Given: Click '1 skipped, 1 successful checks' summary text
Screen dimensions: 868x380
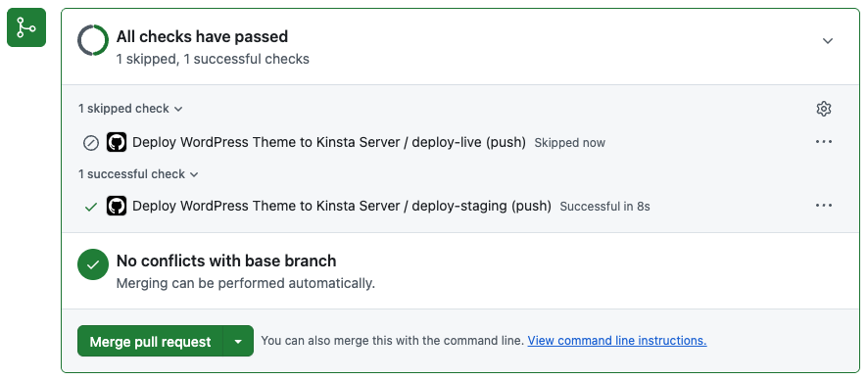Looking at the screenshot, I should coord(213,59).
